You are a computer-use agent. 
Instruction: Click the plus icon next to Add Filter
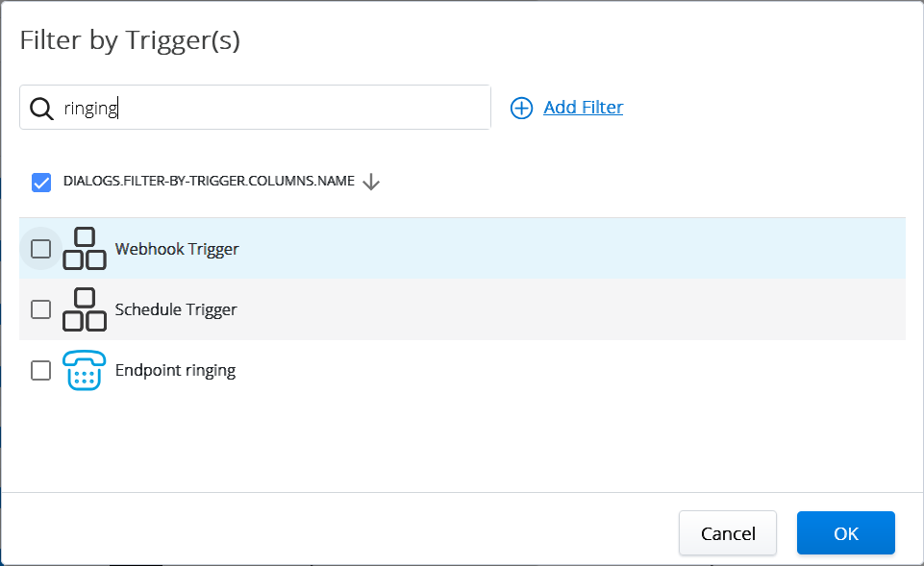click(521, 108)
